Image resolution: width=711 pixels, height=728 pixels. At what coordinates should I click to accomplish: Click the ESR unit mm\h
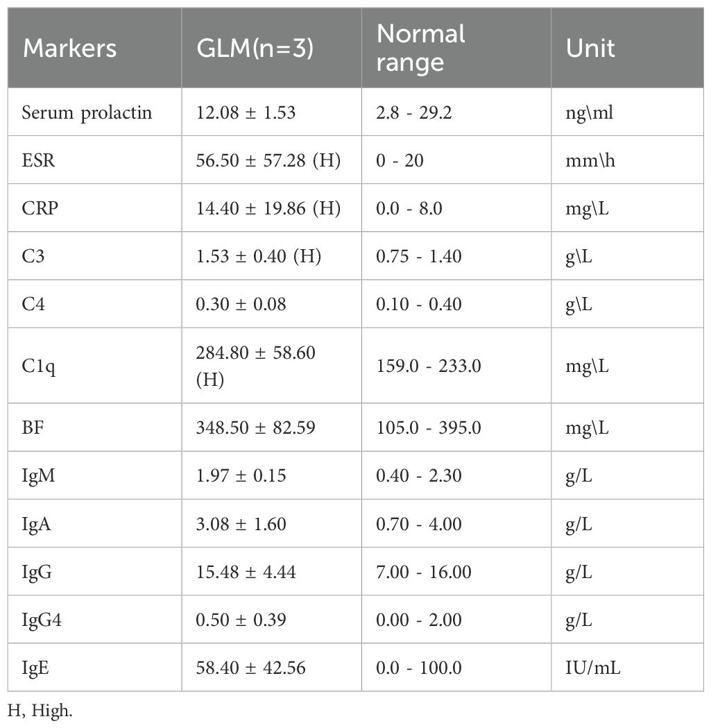click(x=590, y=160)
